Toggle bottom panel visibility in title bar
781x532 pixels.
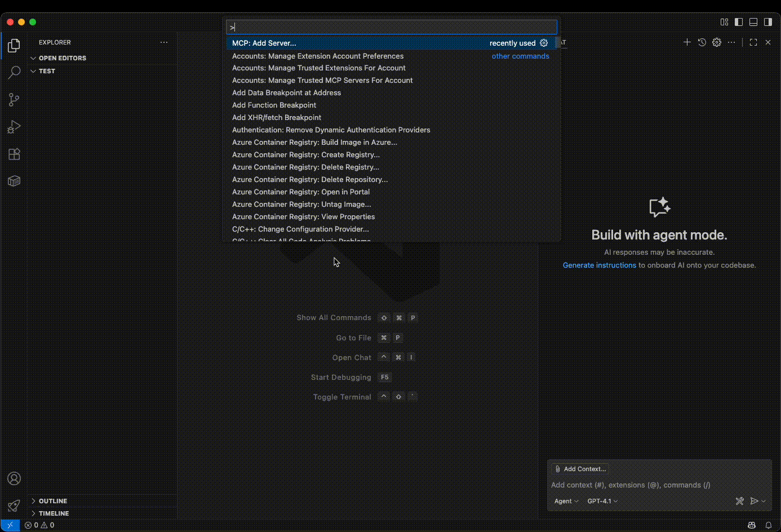(753, 22)
